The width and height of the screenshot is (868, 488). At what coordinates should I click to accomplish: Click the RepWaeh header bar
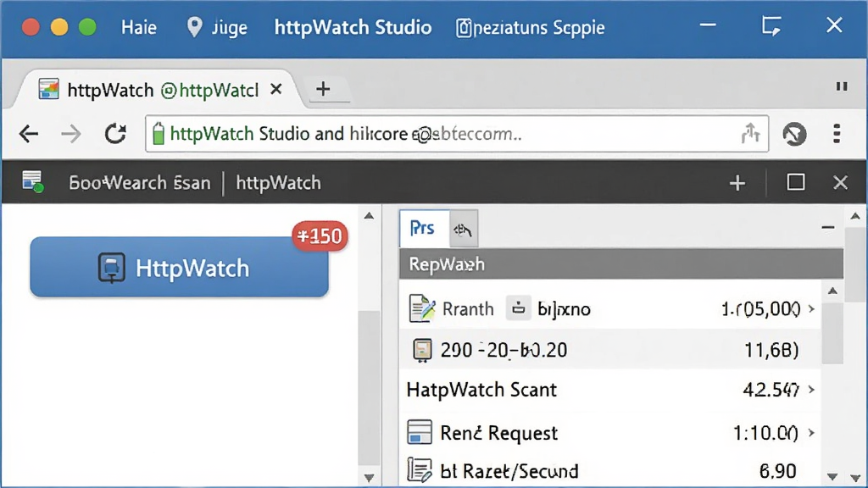(x=621, y=264)
